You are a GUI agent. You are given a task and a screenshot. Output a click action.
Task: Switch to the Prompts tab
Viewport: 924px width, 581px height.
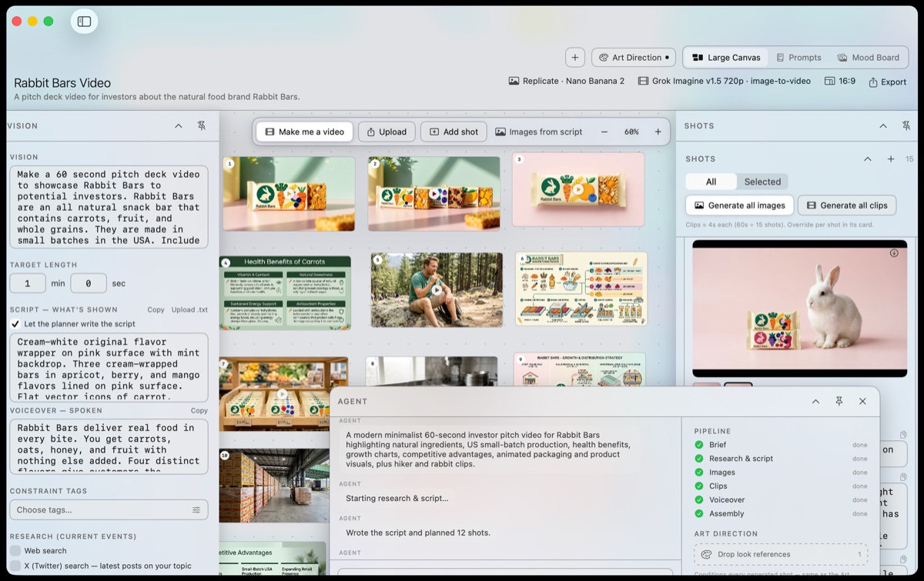click(x=798, y=58)
